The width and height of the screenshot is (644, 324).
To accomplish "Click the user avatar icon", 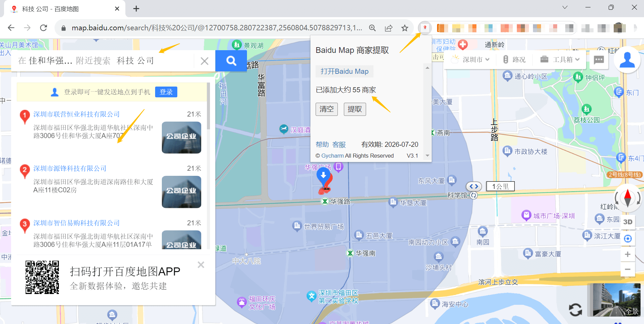I will [x=627, y=60].
